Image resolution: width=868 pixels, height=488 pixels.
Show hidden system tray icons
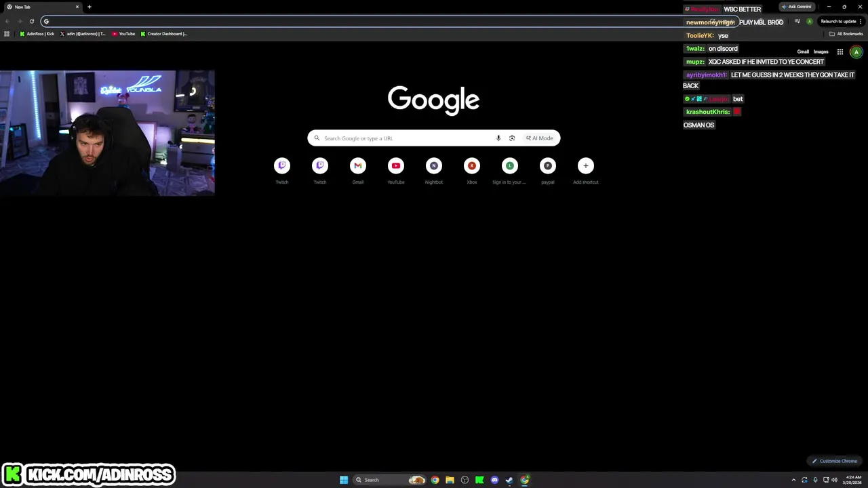[x=793, y=480]
